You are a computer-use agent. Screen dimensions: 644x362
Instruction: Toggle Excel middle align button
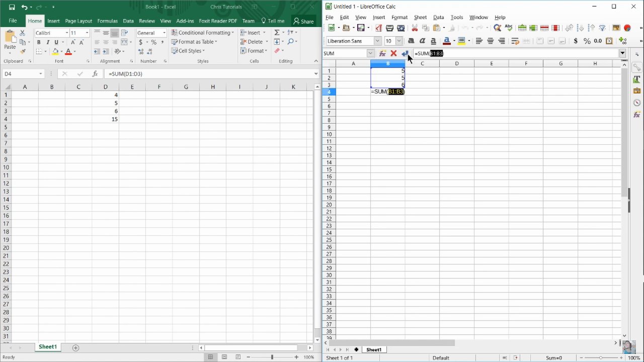(x=106, y=33)
